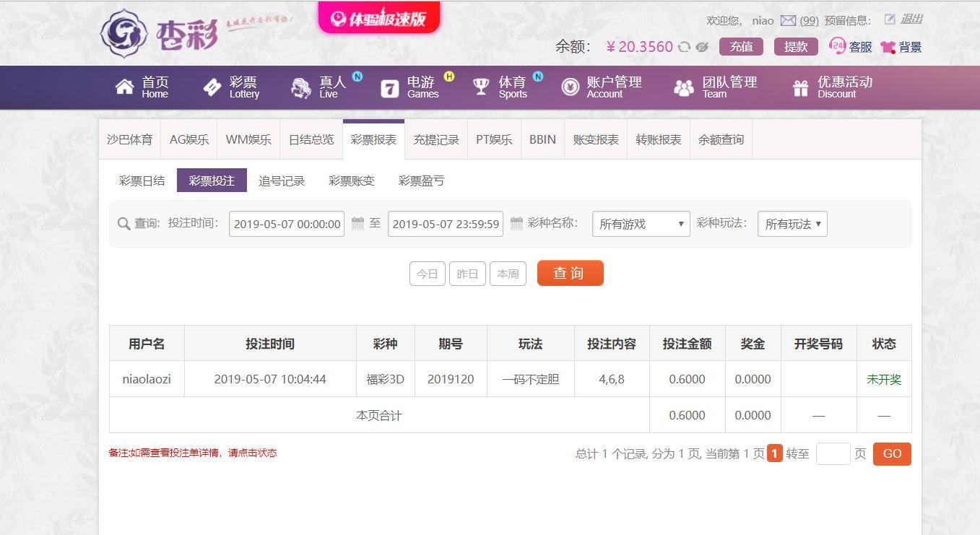Click the Lottery ticket icon
980x535 pixels.
pyautogui.click(x=212, y=87)
